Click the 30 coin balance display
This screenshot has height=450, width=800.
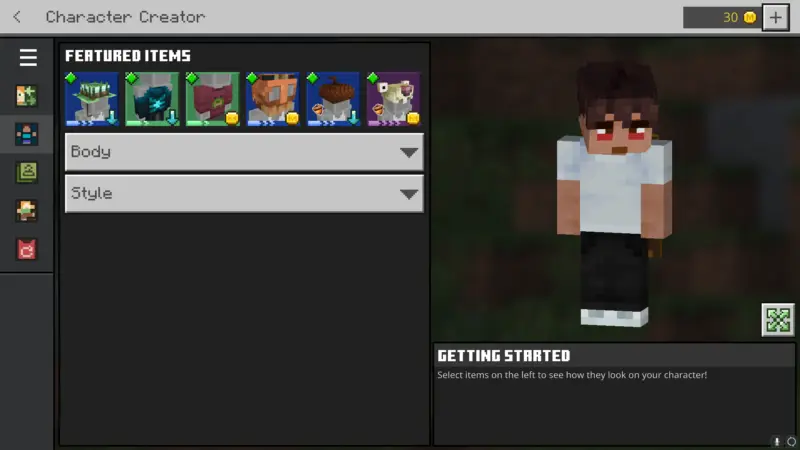click(722, 17)
